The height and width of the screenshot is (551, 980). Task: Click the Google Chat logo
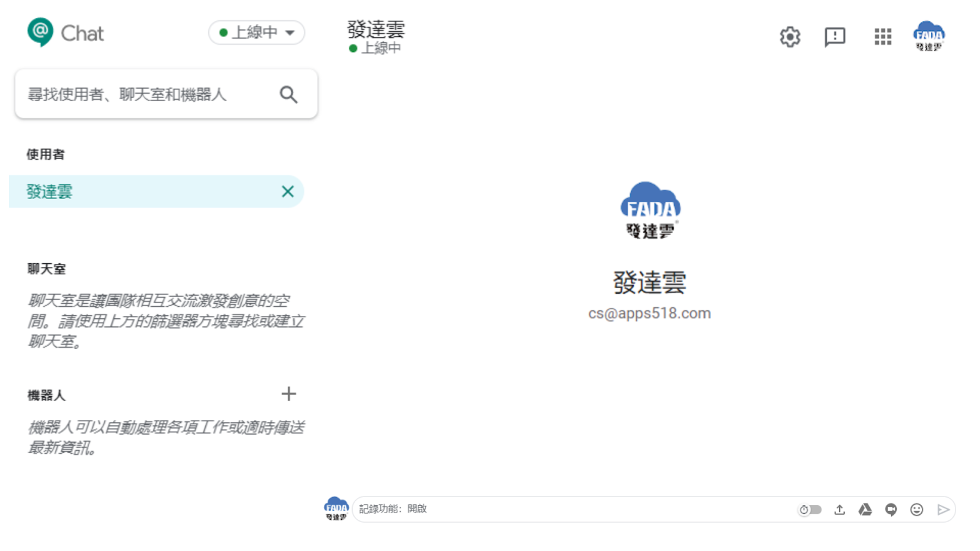click(x=65, y=32)
